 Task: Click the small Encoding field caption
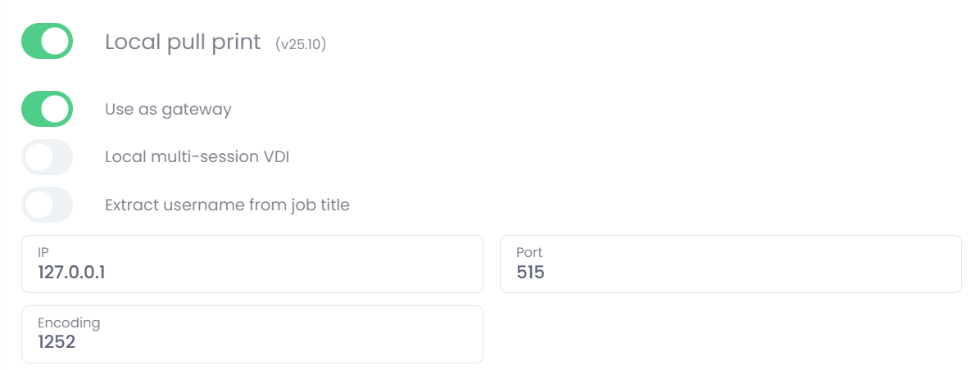pos(69,323)
